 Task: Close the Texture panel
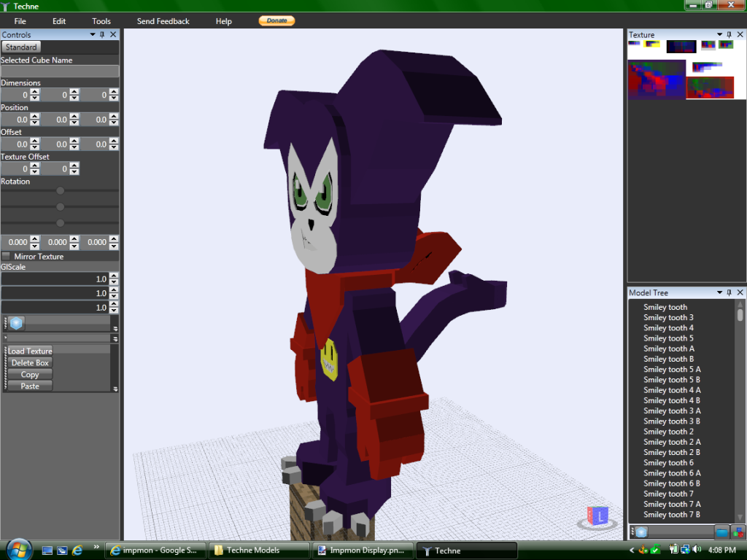pyautogui.click(x=740, y=35)
